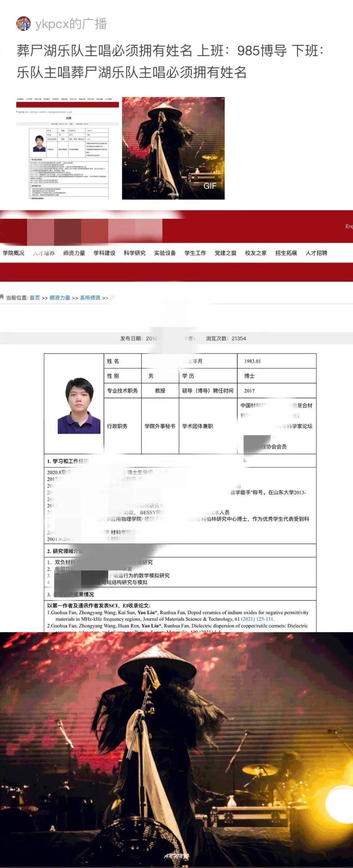Screen dimensions: 353x868
Task: Open the 人才招聘 navigation menu
Action: [317, 253]
